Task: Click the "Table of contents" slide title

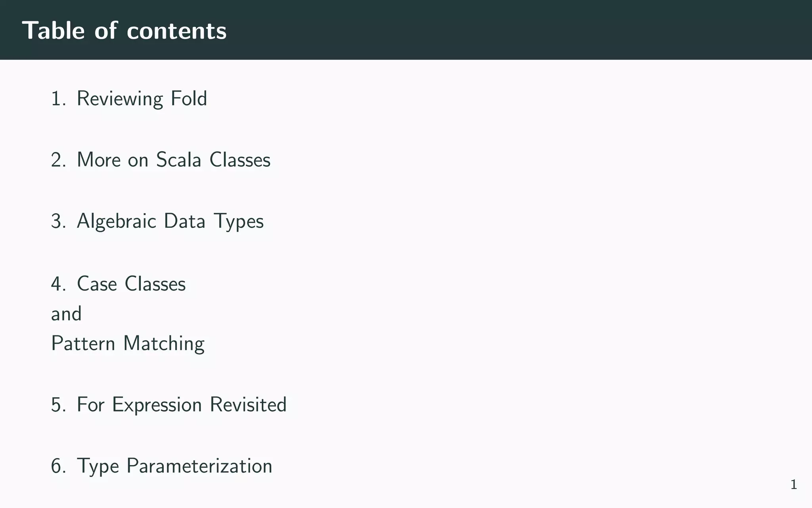Action: (x=124, y=31)
